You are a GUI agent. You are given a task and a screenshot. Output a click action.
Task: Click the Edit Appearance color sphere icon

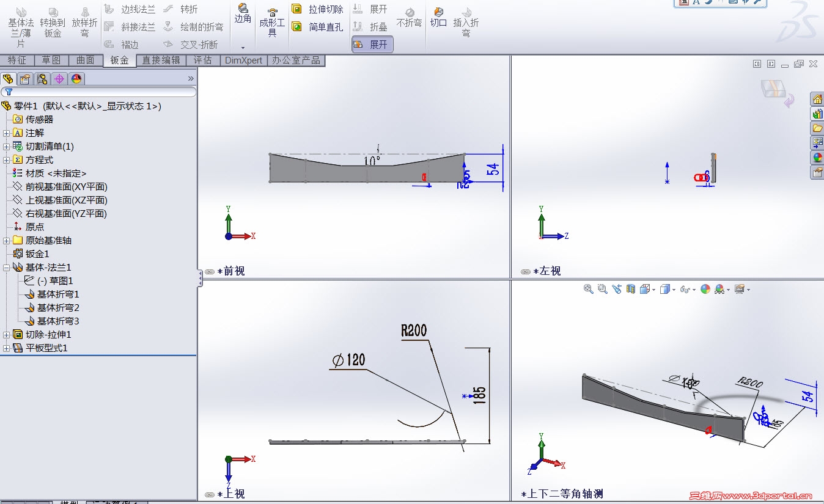tap(705, 289)
